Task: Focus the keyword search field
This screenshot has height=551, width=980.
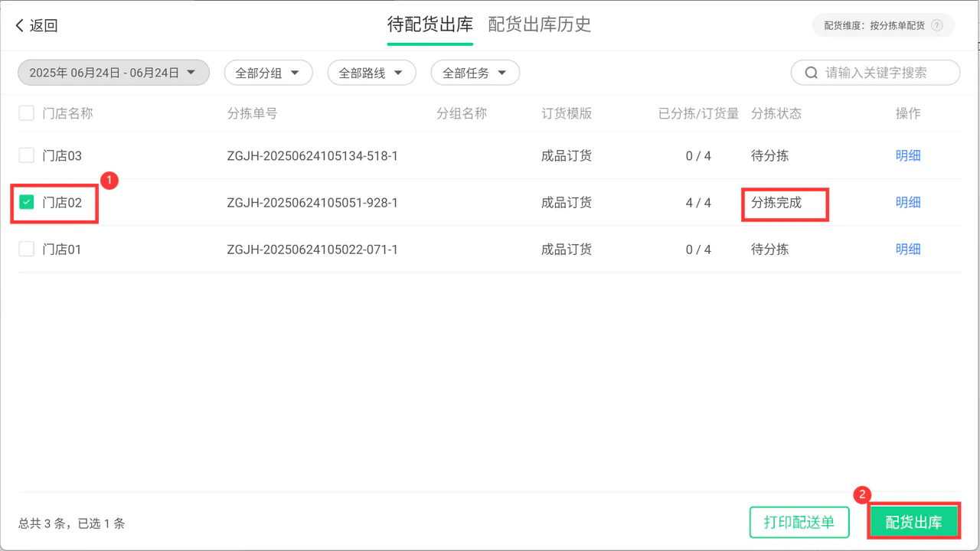Action: 875,73
